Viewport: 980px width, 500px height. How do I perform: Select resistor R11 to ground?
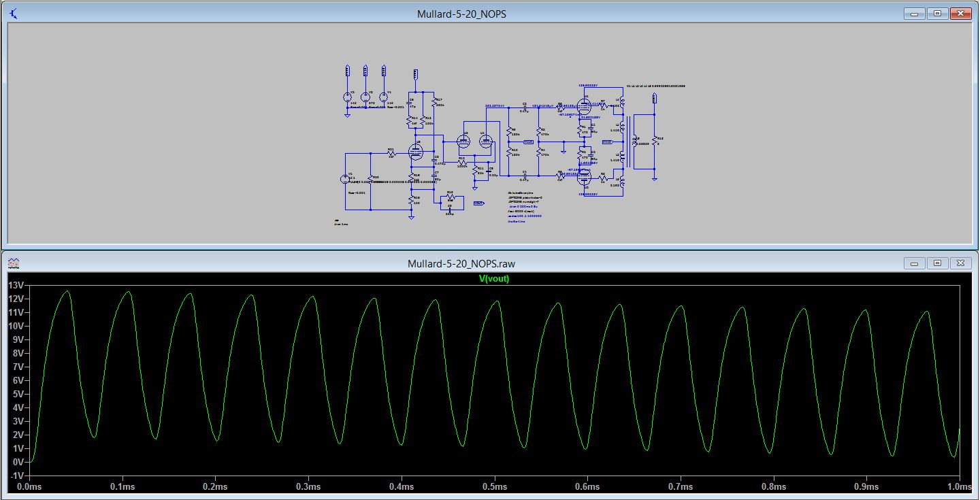(x=475, y=170)
